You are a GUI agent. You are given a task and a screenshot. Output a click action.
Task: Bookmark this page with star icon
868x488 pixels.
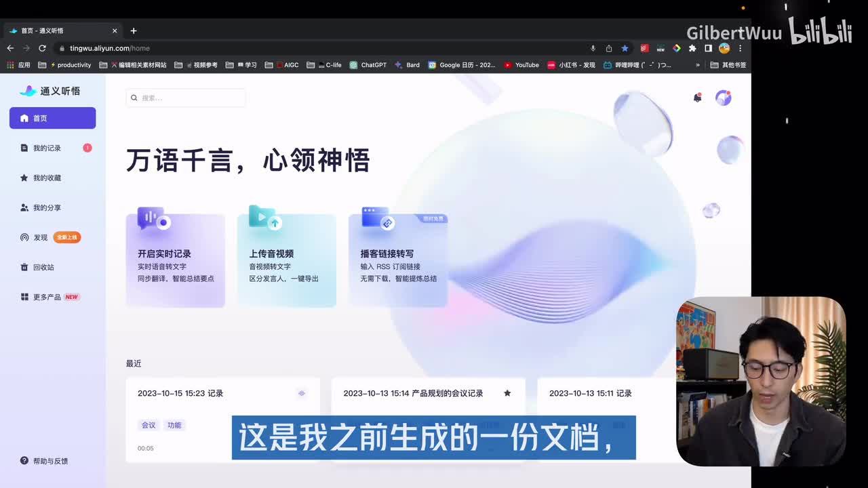[x=625, y=48]
